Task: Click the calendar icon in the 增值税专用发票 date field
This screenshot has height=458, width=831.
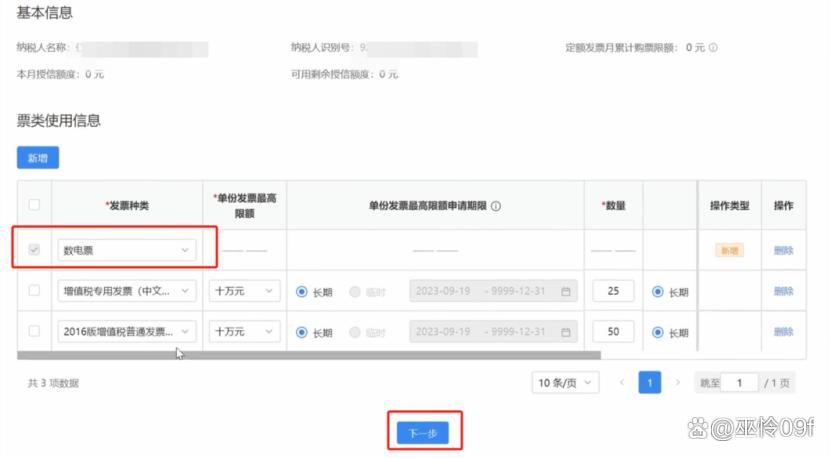Action: coord(565,291)
